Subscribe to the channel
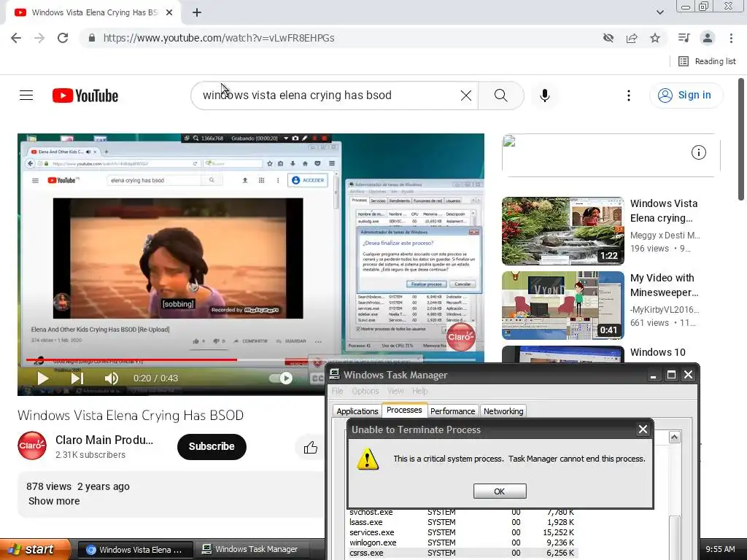This screenshot has height=560, width=747. [x=212, y=447]
